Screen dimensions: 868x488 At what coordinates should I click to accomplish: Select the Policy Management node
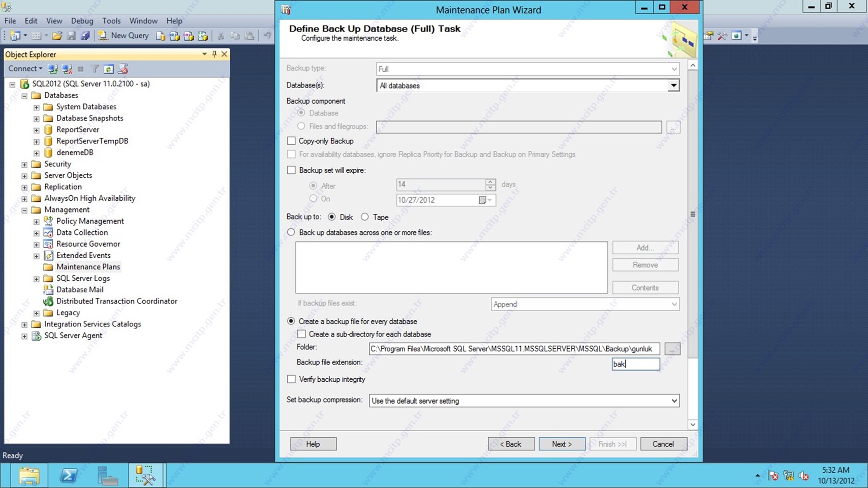(90, 221)
